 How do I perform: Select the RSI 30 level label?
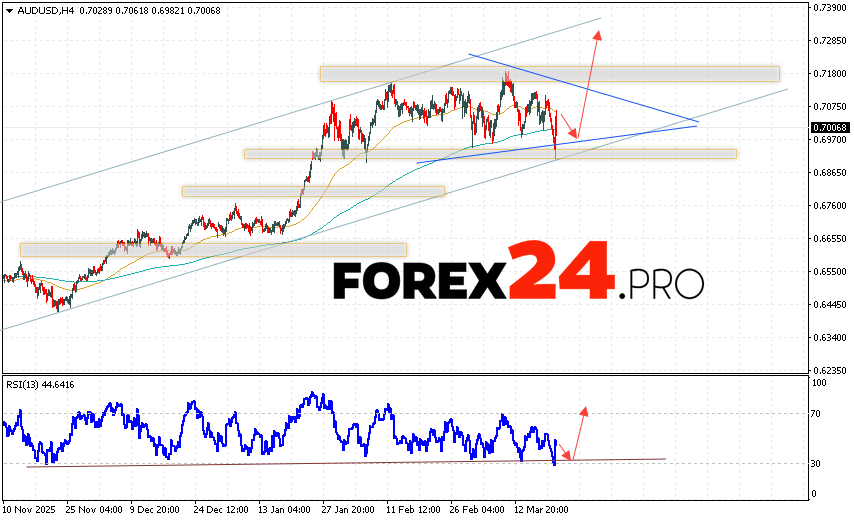coord(818,464)
